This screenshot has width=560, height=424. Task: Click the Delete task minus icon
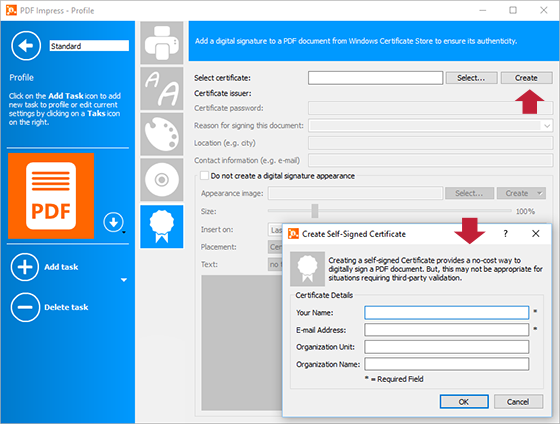pos(25,307)
